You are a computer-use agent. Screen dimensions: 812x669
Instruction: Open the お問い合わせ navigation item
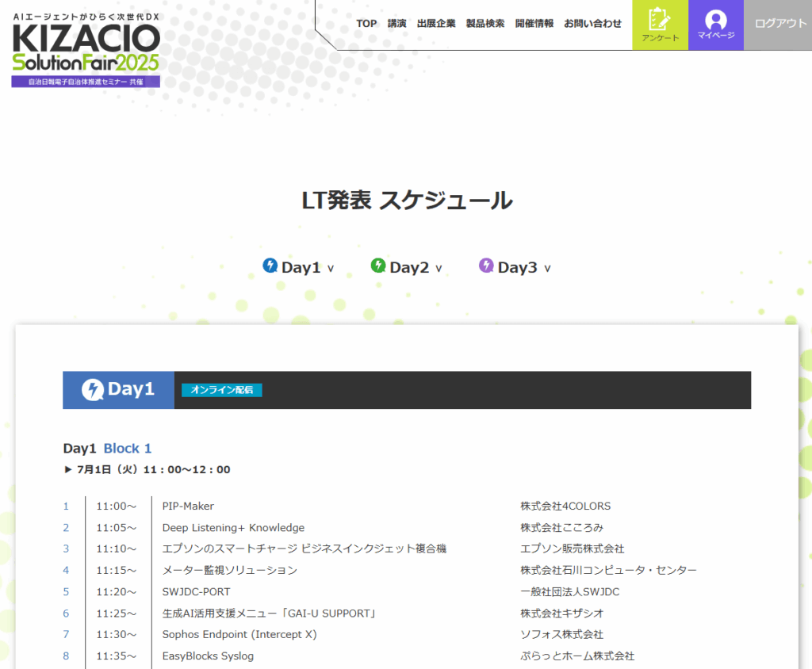pyautogui.click(x=593, y=23)
